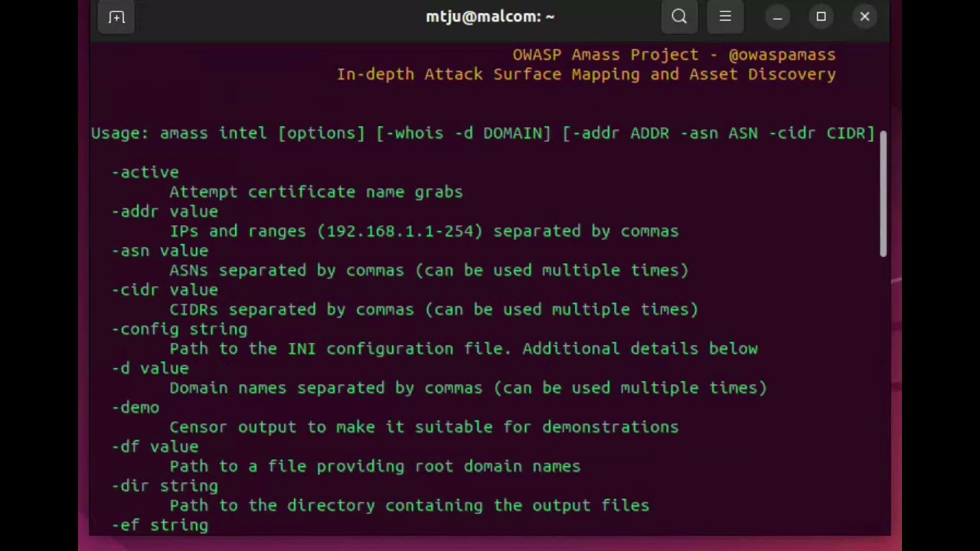The width and height of the screenshot is (980, 551).
Task: Click the '-df value' option
Action: pos(155,447)
